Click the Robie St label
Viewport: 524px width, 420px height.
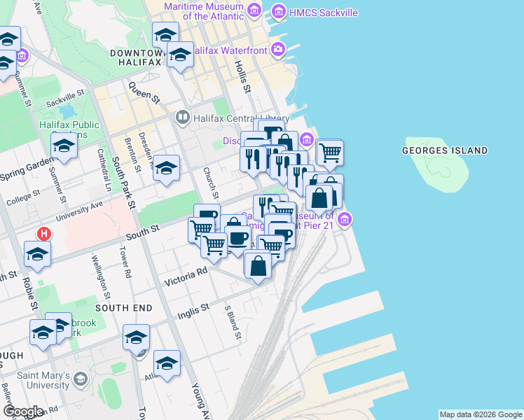click(x=30, y=293)
